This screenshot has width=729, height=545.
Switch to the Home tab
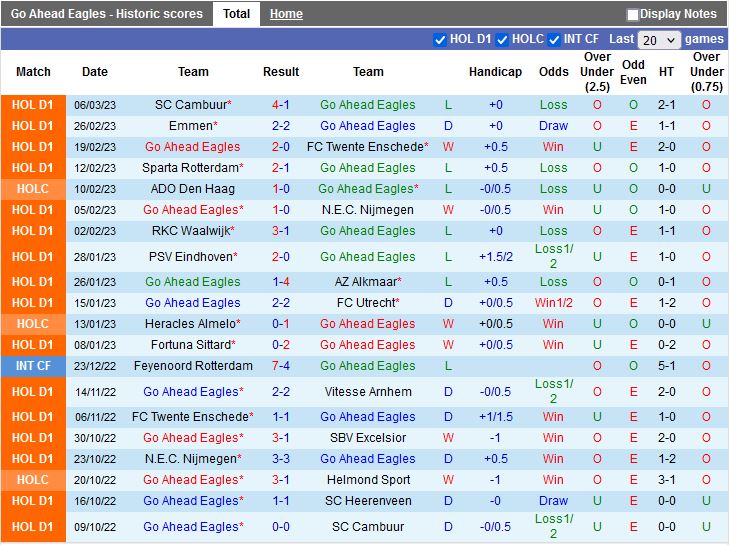(x=286, y=14)
